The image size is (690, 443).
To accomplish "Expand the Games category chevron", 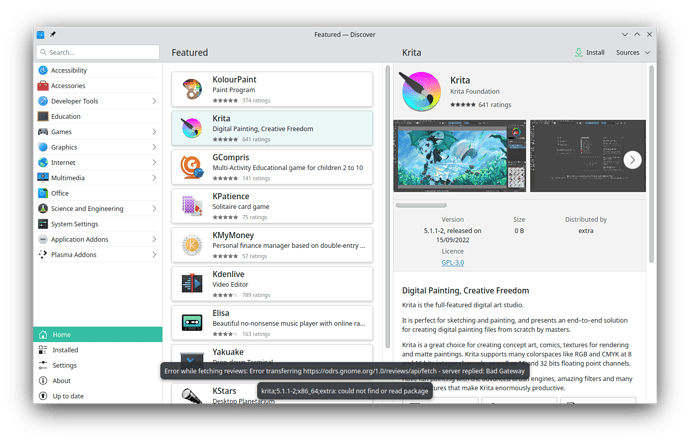I will tap(154, 132).
